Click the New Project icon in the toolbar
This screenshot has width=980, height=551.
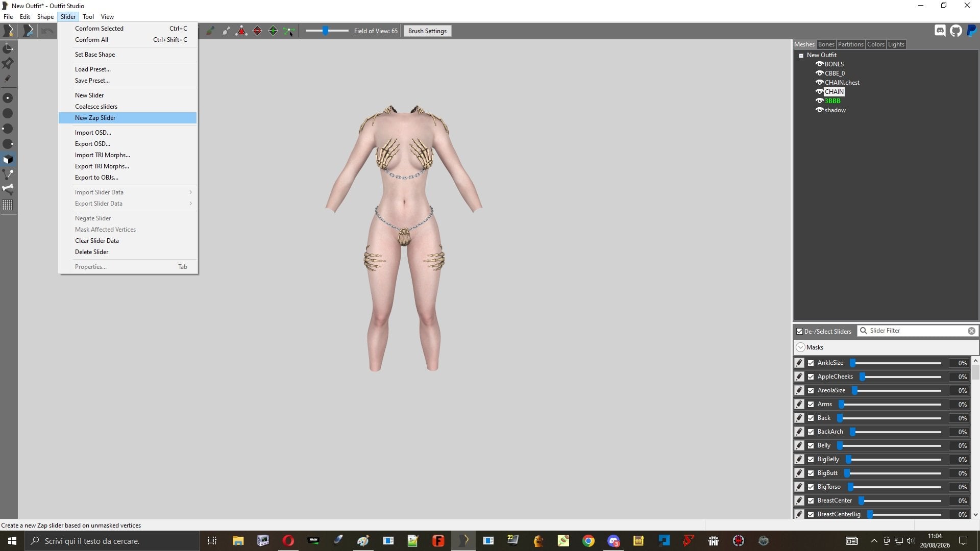(9, 31)
